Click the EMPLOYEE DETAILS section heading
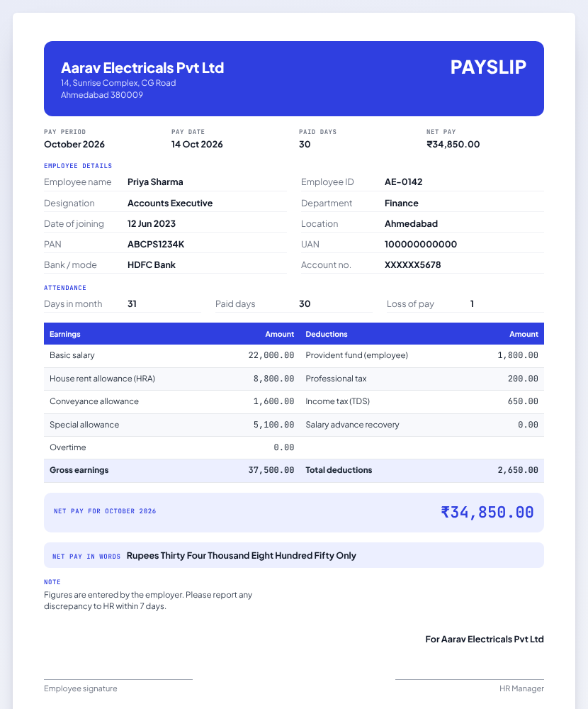The image size is (588, 709). point(78,166)
